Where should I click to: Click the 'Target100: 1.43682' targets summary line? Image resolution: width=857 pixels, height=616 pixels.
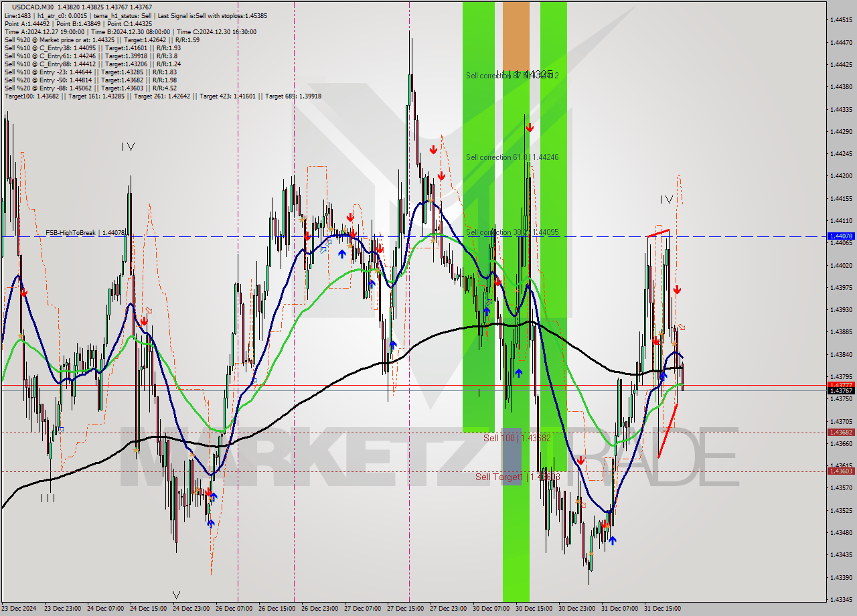(163, 96)
